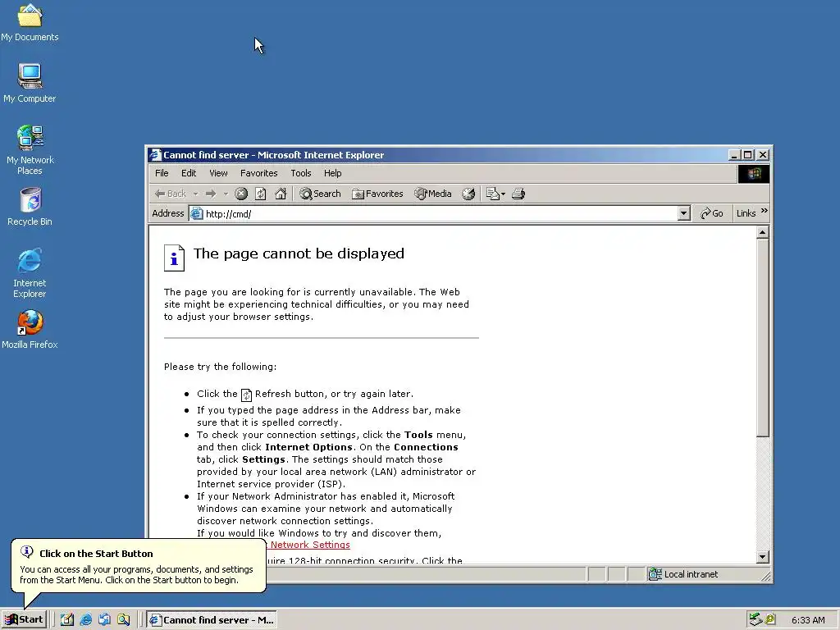Image resolution: width=840 pixels, height=630 pixels.
Task: Select the My Computer desktop icon
Action: (30, 83)
